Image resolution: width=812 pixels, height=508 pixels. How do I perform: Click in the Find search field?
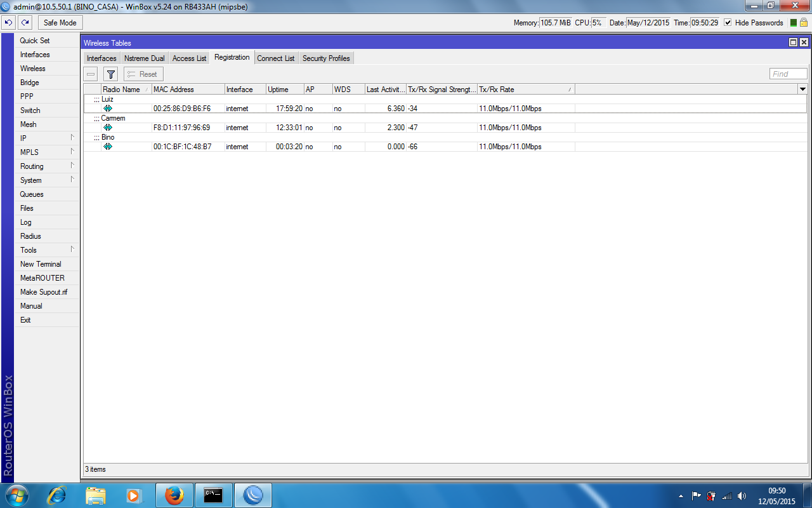pyautogui.click(x=789, y=74)
